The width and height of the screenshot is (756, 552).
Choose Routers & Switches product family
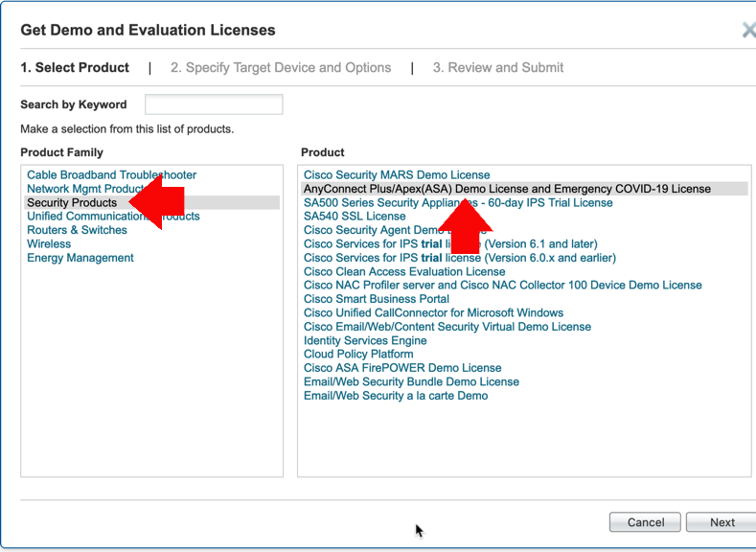pos(78,230)
